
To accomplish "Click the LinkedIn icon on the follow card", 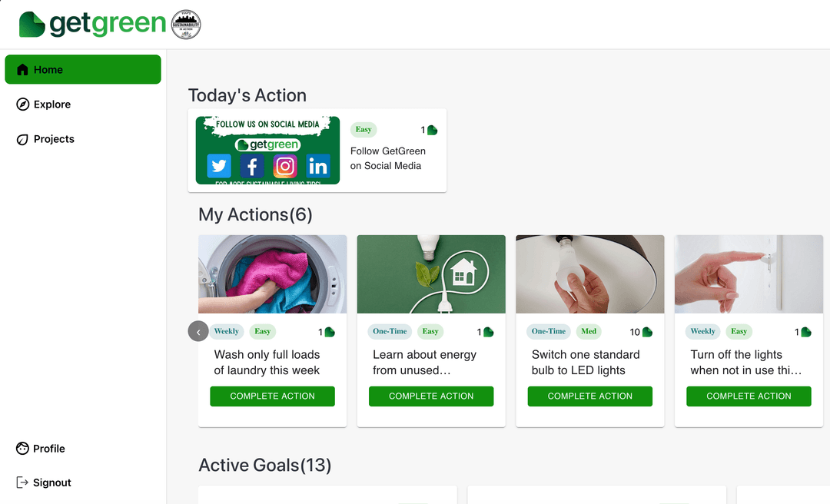I will pos(318,165).
